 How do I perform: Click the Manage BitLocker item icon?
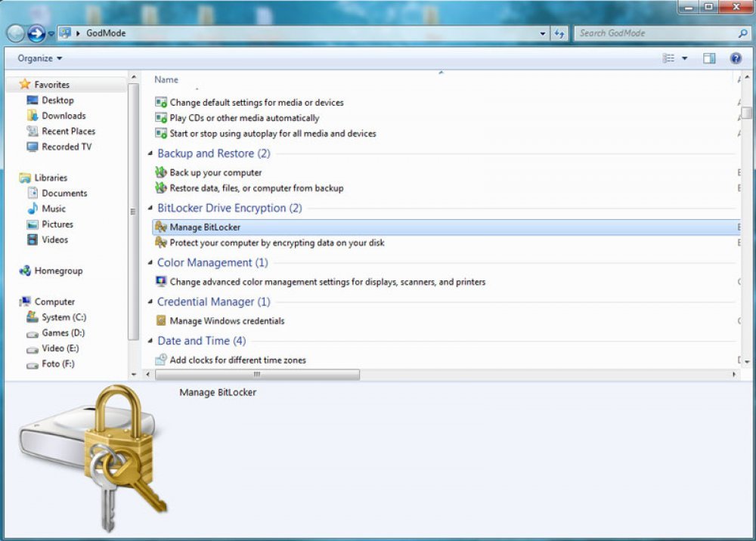161,227
